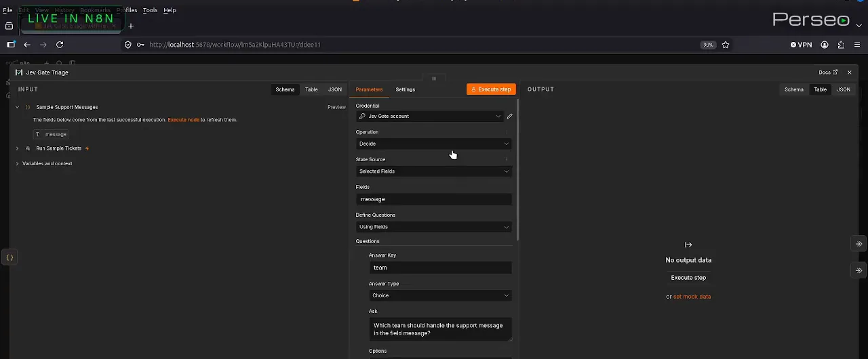Open the Parameters tab
Viewport: 868px width, 359px height.
[x=369, y=89]
